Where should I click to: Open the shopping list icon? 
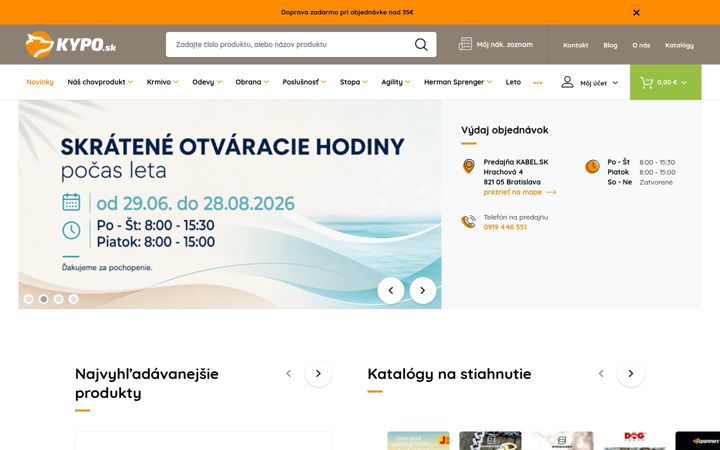[465, 44]
